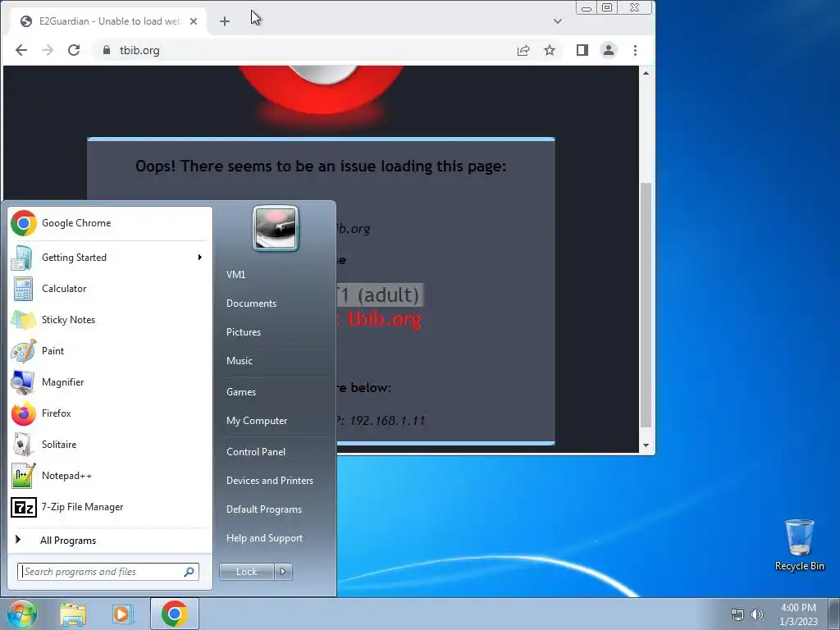
Task: Open Google Chrome from Start menu
Action: [110, 223]
